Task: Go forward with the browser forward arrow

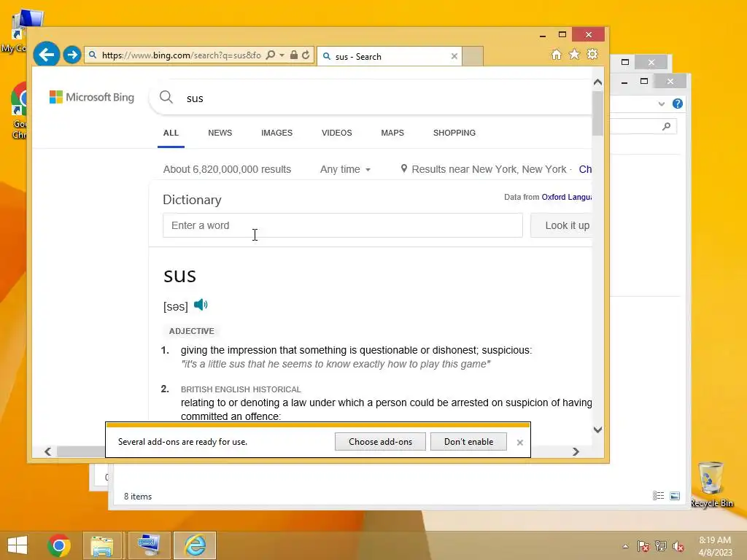Action: [x=72, y=55]
